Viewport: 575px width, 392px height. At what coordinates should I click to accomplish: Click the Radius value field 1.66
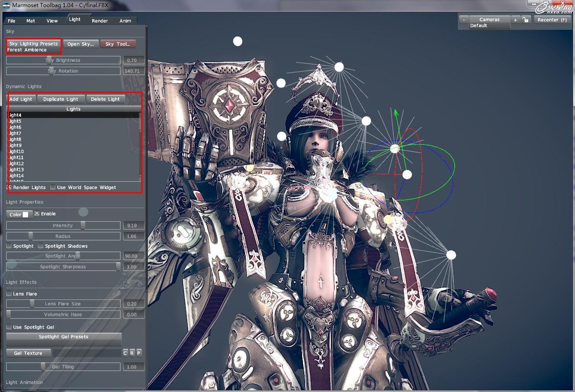coord(133,236)
